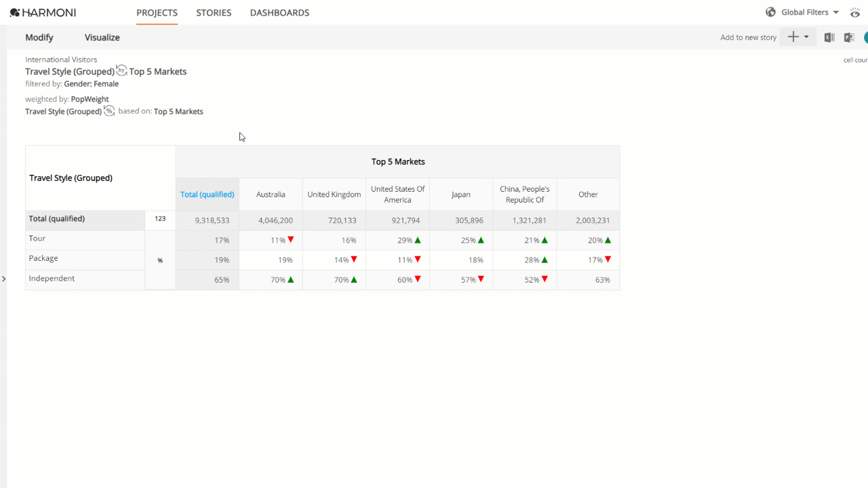Click the globe icon beside Global Filters

[770, 12]
